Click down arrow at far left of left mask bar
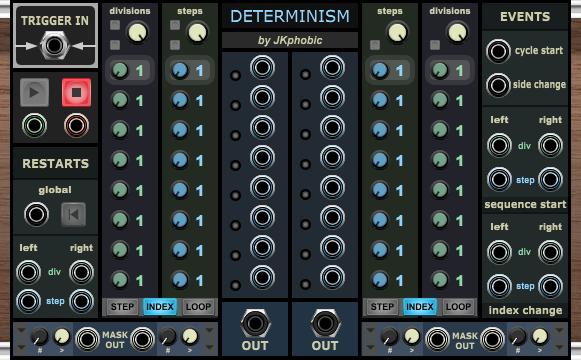 (21, 347)
